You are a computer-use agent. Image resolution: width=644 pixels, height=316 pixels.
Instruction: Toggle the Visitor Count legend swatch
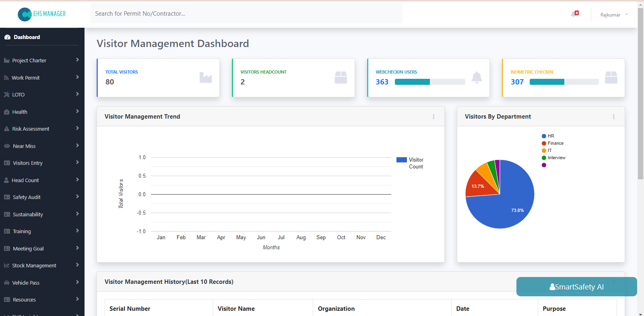(402, 160)
